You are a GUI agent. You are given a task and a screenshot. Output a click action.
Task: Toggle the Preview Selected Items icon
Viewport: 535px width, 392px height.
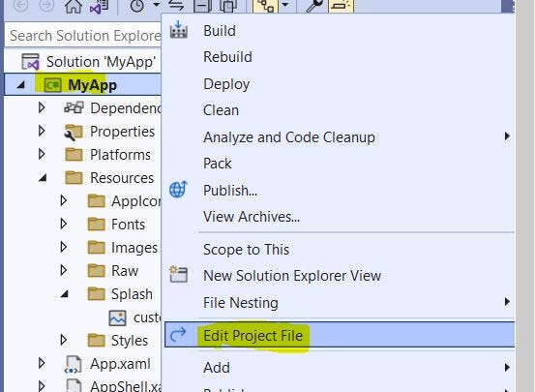coord(341,6)
